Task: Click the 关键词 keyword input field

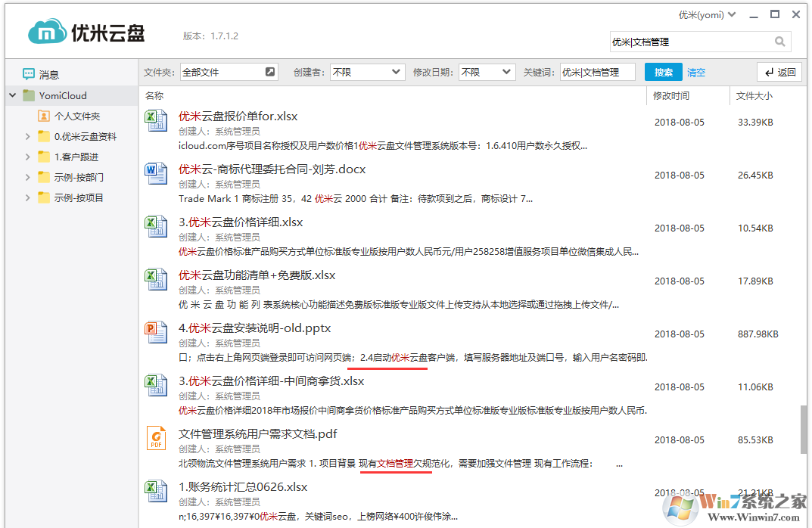Action: (x=597, y=72)
